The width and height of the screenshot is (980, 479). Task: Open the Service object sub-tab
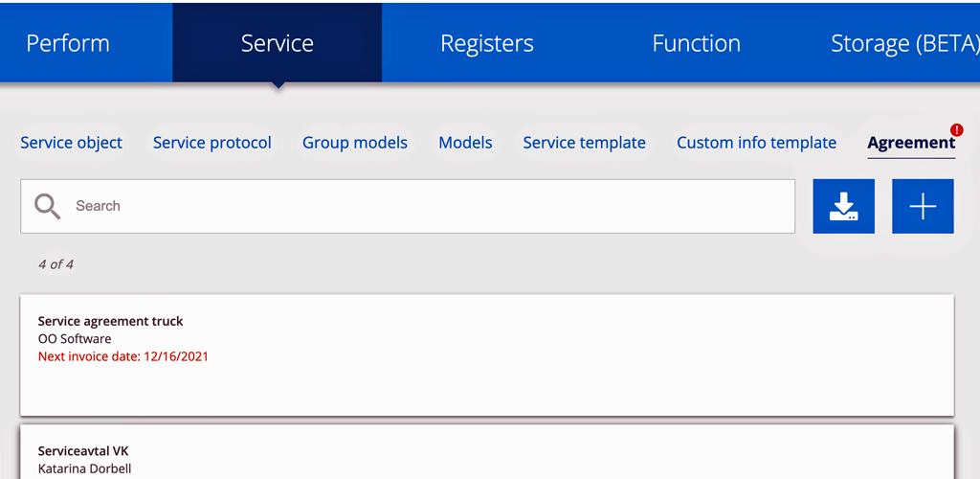71,143
